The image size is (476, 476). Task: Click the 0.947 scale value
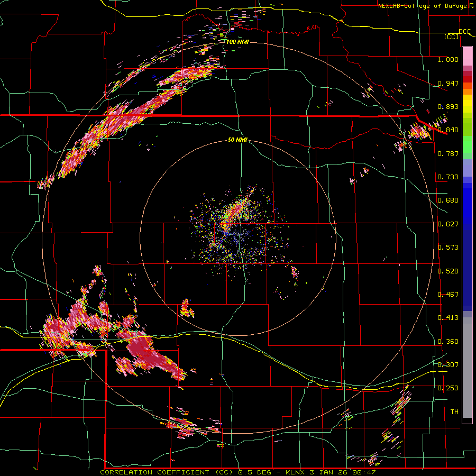(x=448, y=83)
